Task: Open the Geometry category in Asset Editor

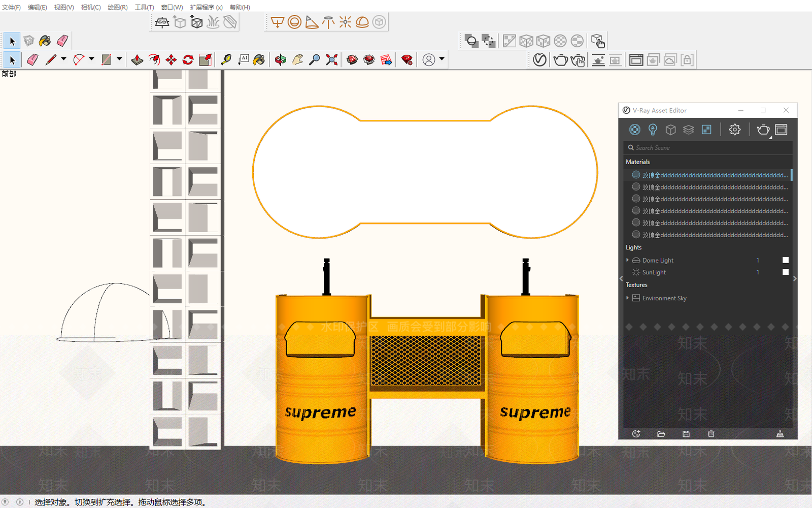Action: [670, 130]
